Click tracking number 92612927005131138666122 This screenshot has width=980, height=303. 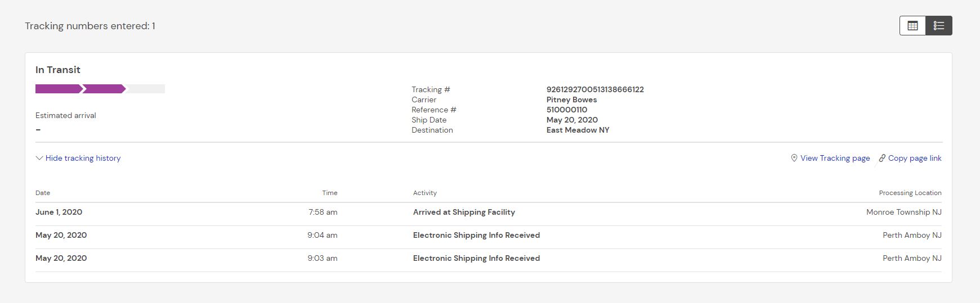click(x=594, y=89)
